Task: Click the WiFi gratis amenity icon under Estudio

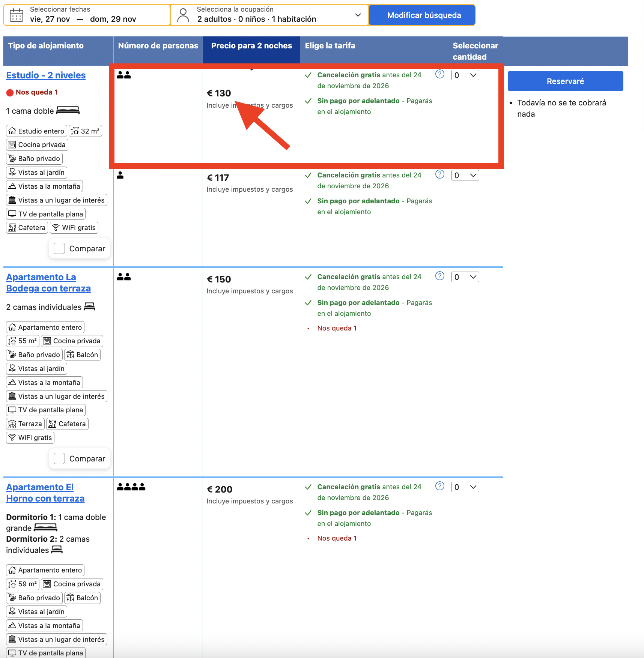Action: (x=56, y=228)
